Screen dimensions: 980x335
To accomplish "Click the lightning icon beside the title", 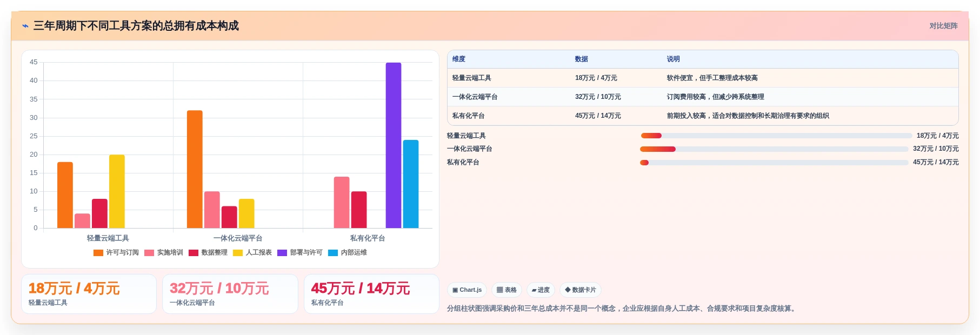I will click(x=25, y=26).
